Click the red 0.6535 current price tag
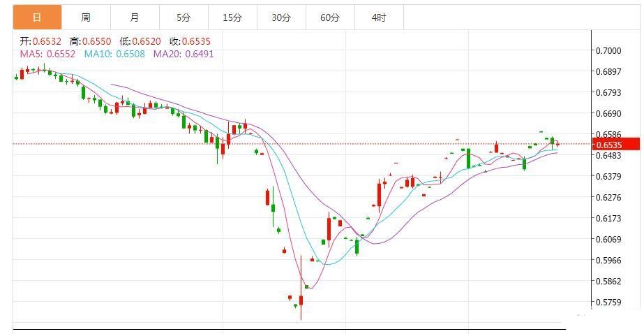Image resolution: width=644 pixels, height=334 pixels. point(615,145)
